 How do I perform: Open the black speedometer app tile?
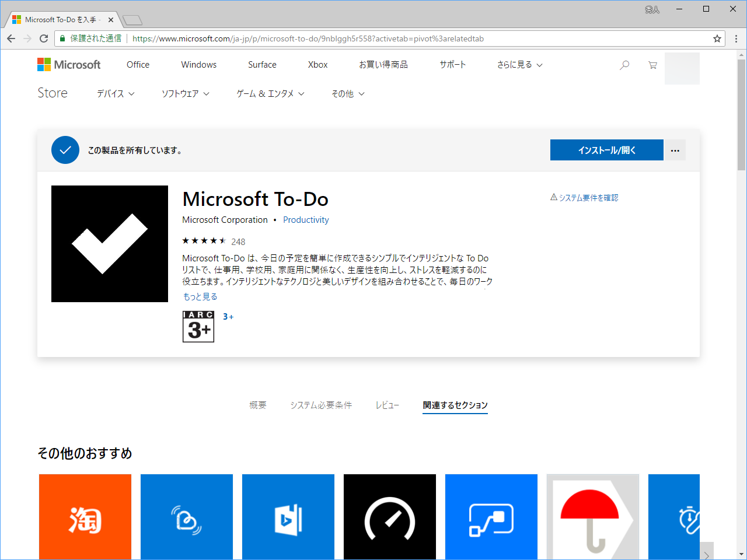coord(390,517)
